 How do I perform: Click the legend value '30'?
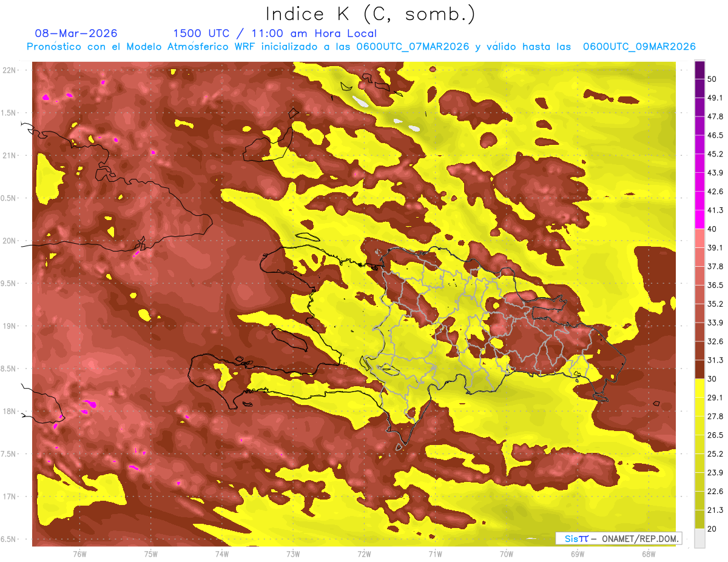(x=712, y=379)
